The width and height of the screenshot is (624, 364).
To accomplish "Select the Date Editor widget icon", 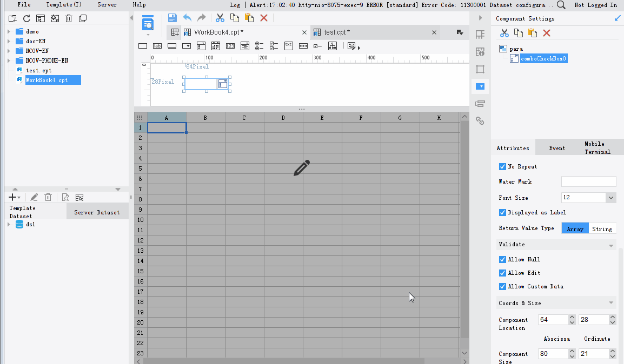I will pos(215,46).
